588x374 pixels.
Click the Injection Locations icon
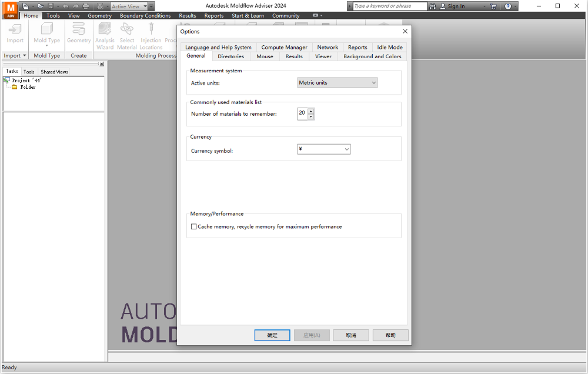151,29
